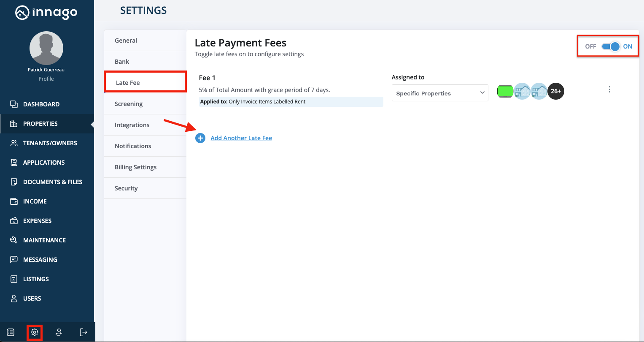The width and height of the screenshot is (644, 342).
Task: Open the Billing Settings tab
Action: [135, 167]
